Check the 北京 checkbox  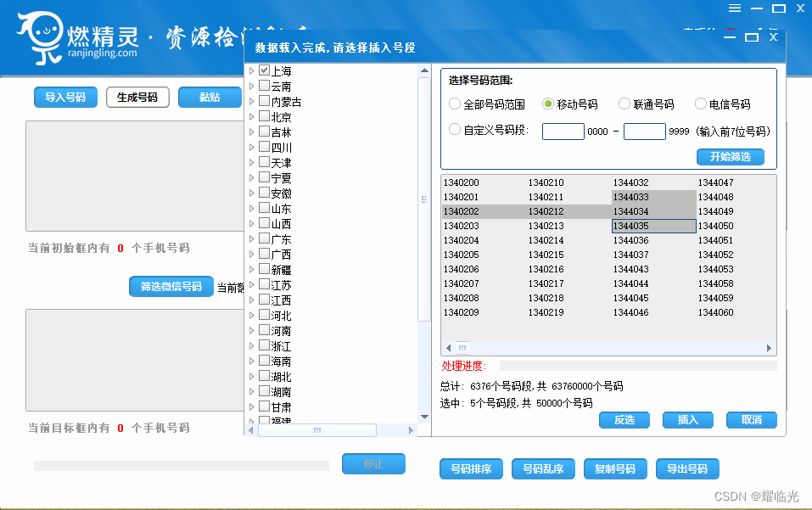coord(263,116)
